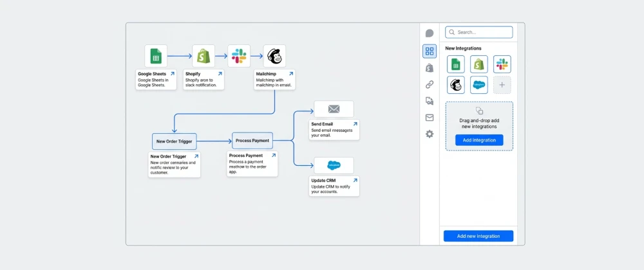Open the delivery truck sidebar icon
Screen dimensions: 644x270
click(x=430, y=101)
